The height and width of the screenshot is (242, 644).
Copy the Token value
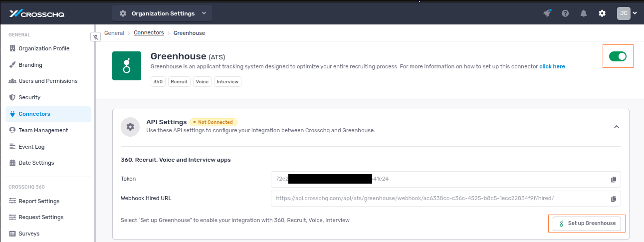(614, 179)
